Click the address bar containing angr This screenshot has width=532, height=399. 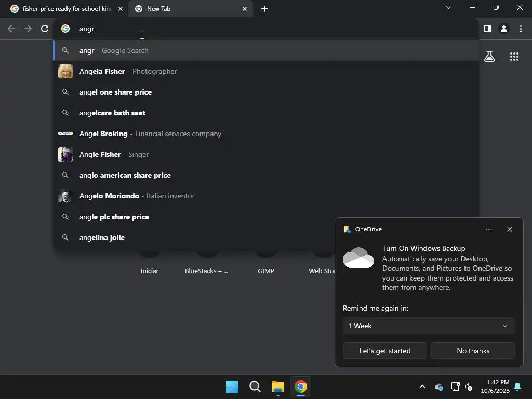266,29
